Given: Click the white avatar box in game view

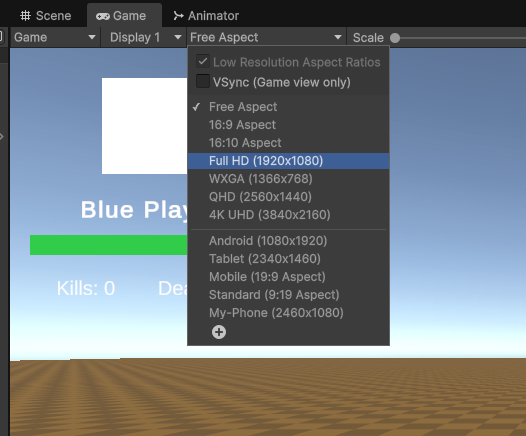Looking at the screenshot, I should pyautogui.click(x=145, y=126).
